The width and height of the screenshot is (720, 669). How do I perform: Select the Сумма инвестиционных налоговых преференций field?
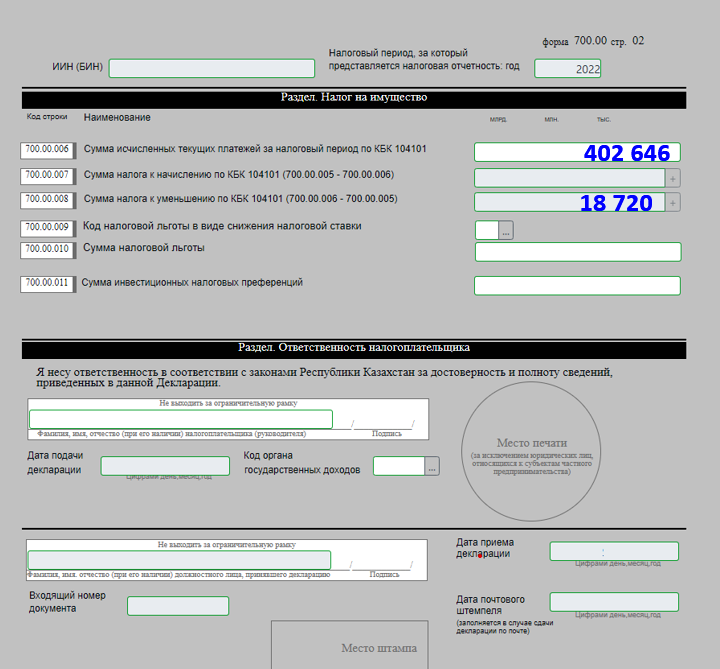tap(577, 286)
